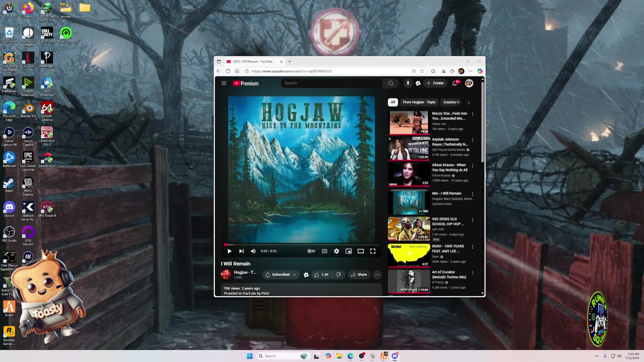Switch the video to miniplayer

coord(349,251)
